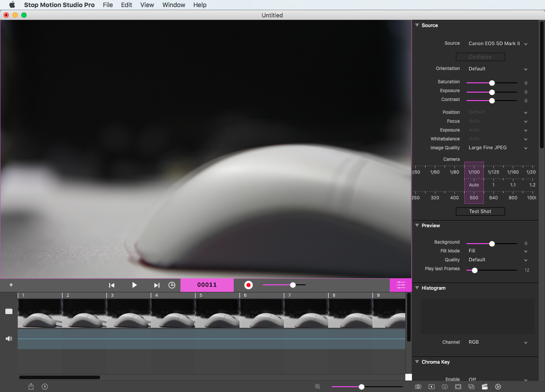545x392 pixels.
Task: Collapse the Source section
Action: 417,25
